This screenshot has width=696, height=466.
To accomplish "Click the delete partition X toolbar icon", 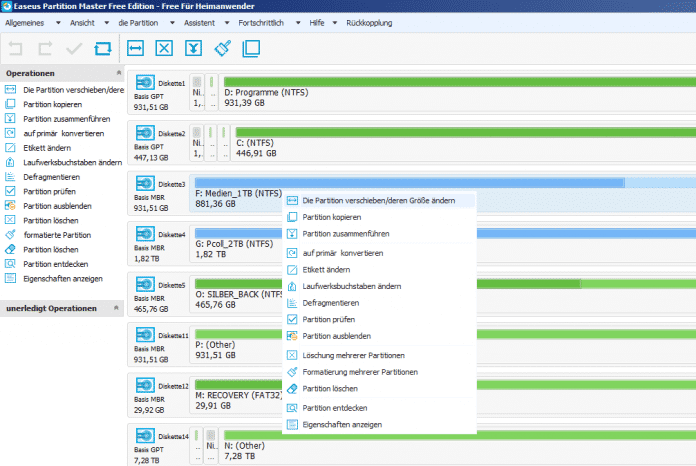I will pos(164,47).
